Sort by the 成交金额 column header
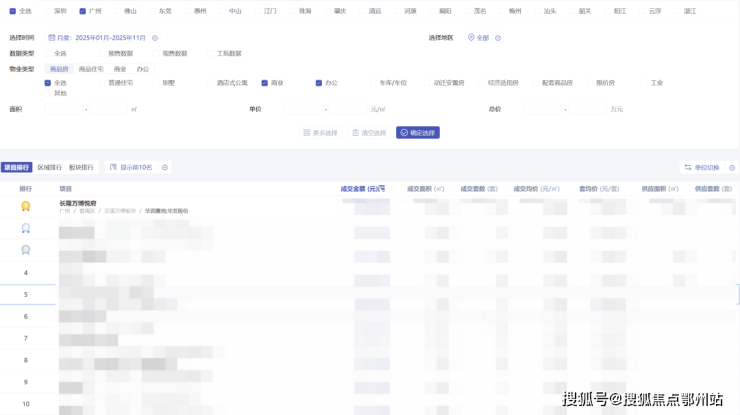Viewport: 740px width, 415px height. [362, 189]
